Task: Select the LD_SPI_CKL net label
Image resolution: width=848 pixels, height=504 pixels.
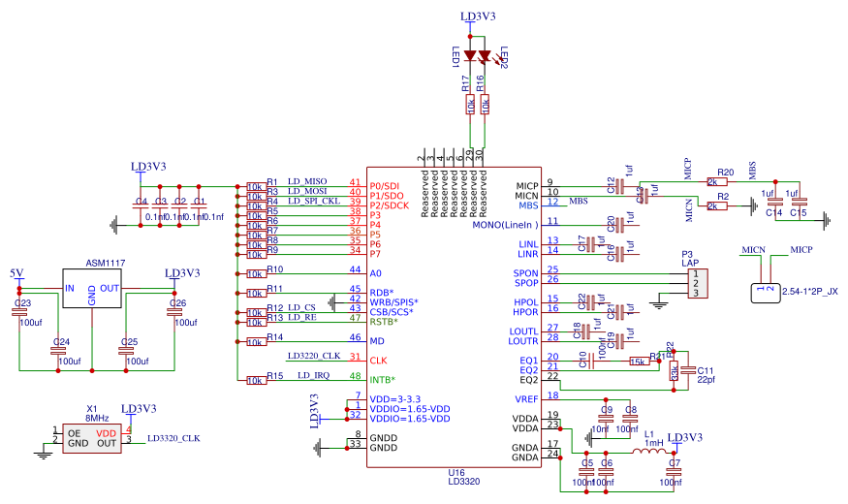Action: tap(314, 202)
